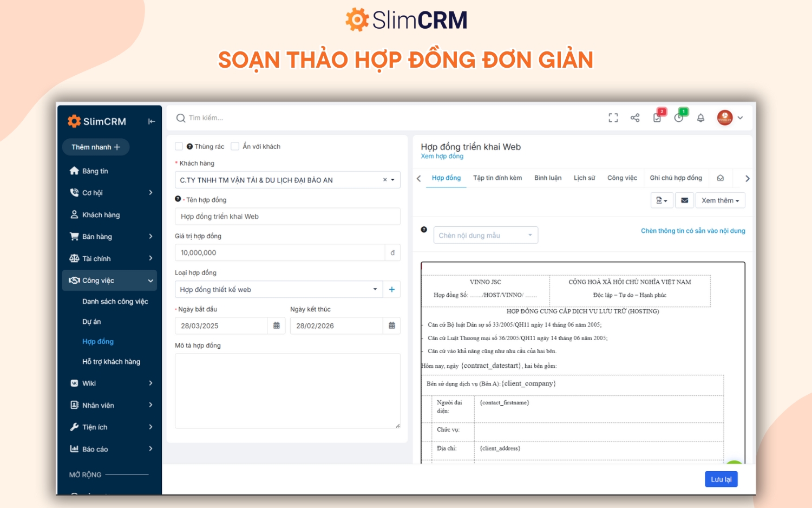The image size is (812, 508).
Task: Open tasks icon showing 2 notifications
Action: (x=657, y=118)
